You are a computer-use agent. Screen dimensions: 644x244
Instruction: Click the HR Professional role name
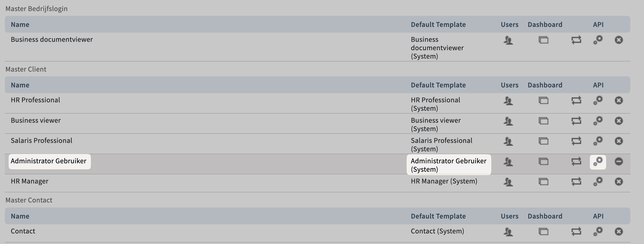click(x=35, y=100)
